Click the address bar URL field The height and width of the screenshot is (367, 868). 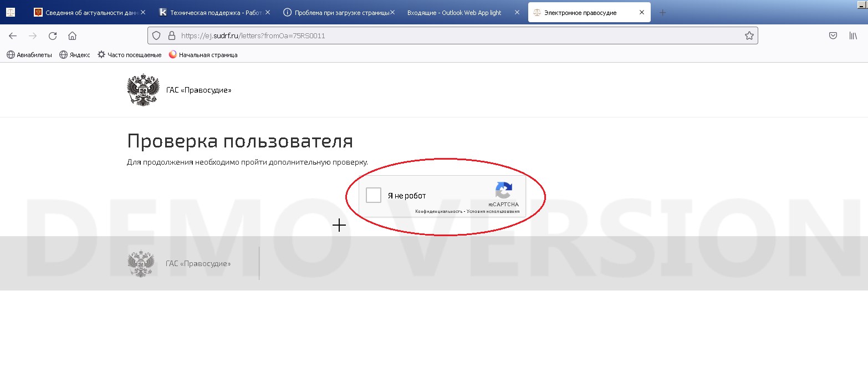443,36
